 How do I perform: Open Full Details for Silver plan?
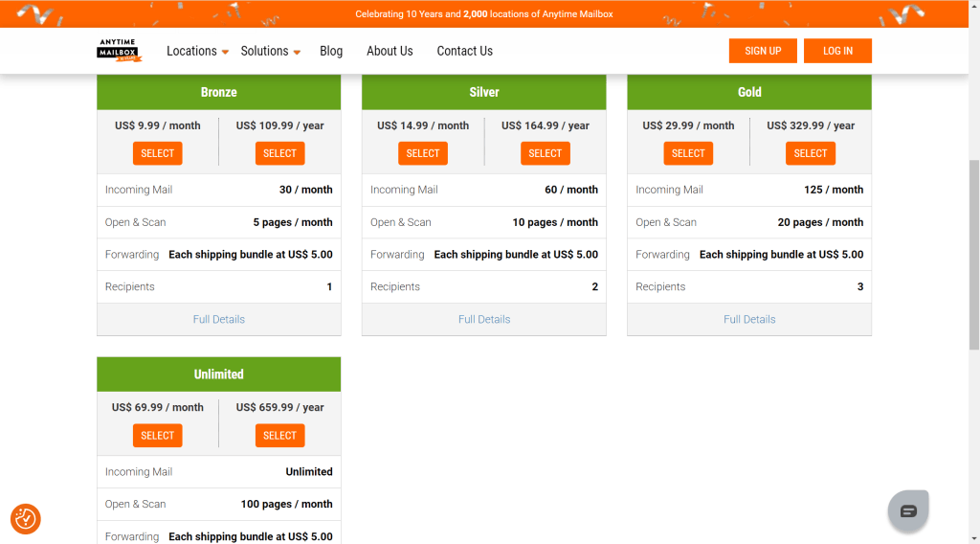click(x=484, y=320)
